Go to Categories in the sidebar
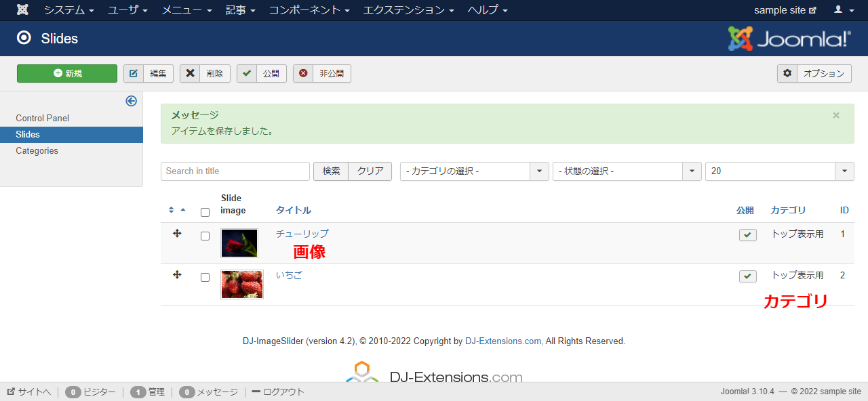868x401 pixels. point(37,151)
